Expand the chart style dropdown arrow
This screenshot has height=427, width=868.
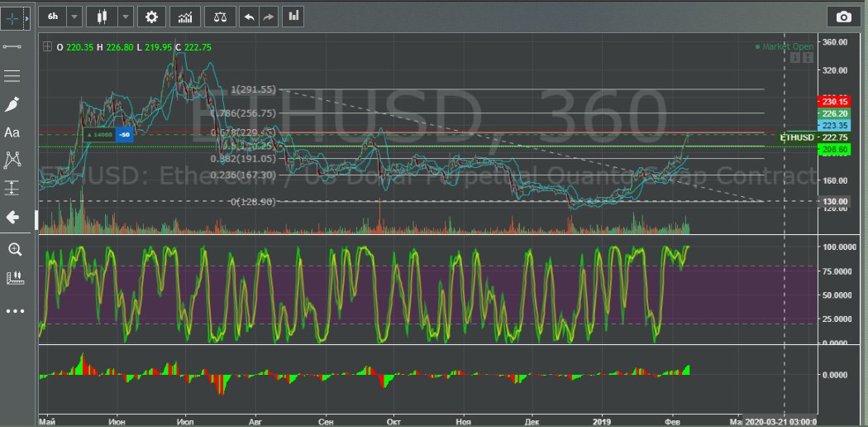coord(125,17)
